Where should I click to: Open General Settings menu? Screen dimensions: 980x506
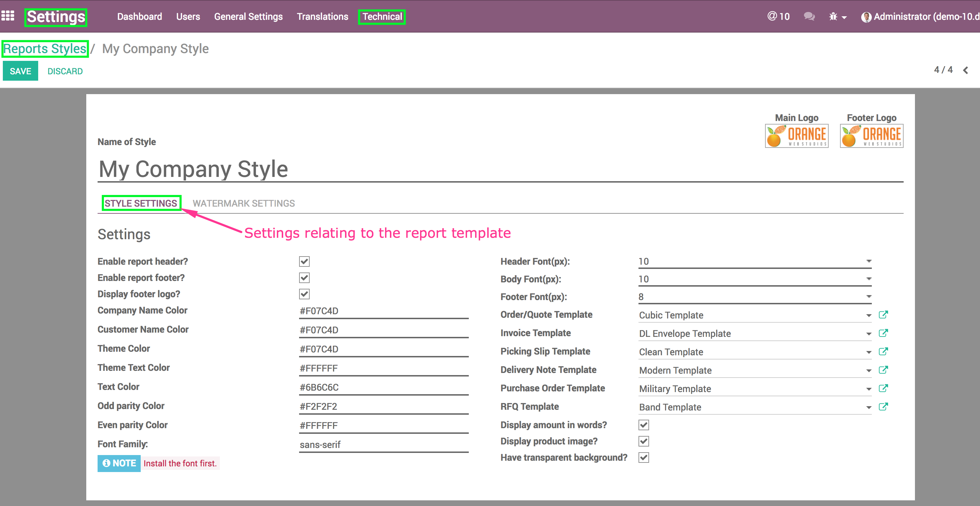(249, 17)
